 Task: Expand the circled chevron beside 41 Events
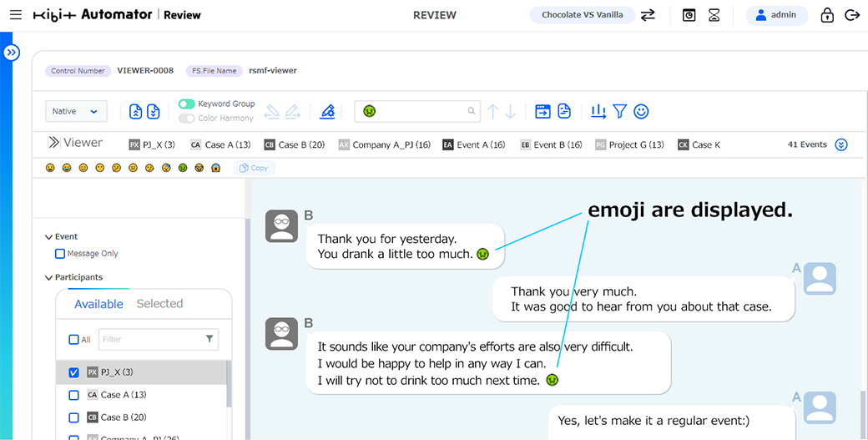[841, 145]
